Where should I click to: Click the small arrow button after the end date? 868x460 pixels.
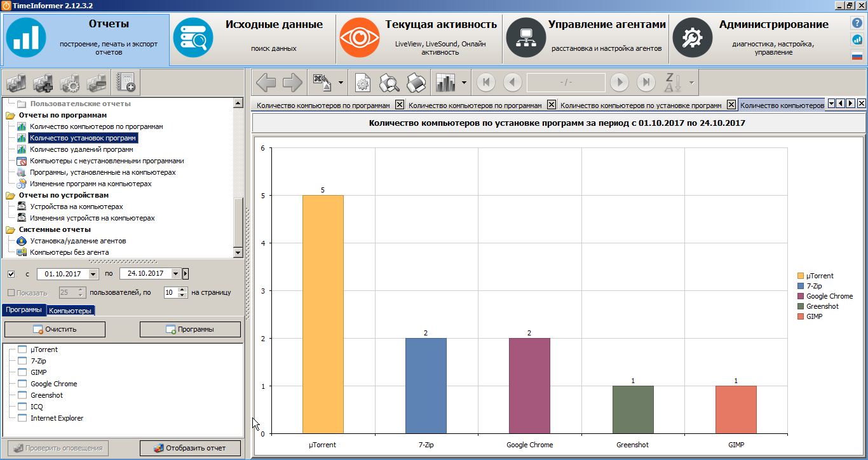pos(186,274)
